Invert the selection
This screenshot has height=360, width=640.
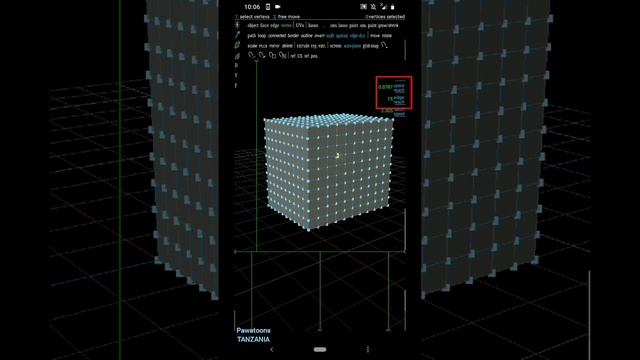[x=320, y=36]
